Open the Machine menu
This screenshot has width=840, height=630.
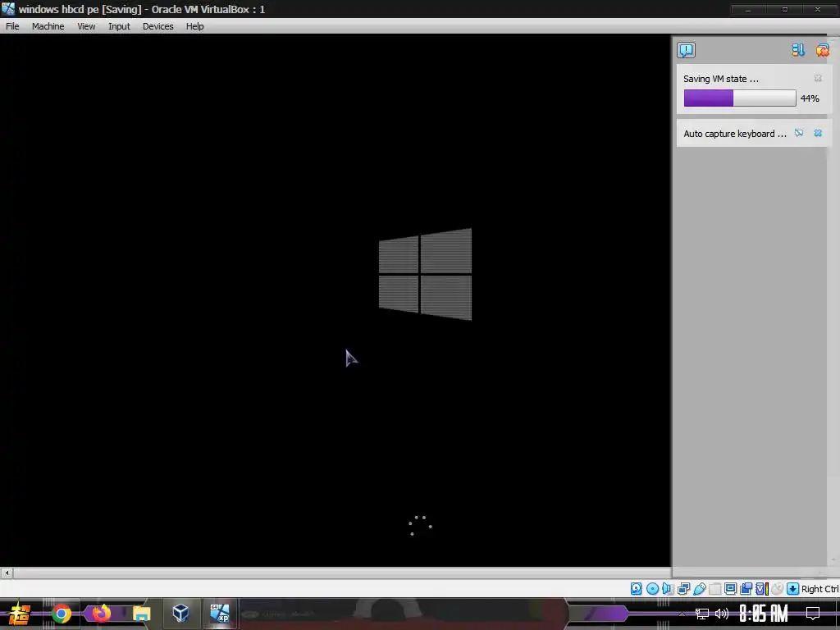[x=48, y=26]
